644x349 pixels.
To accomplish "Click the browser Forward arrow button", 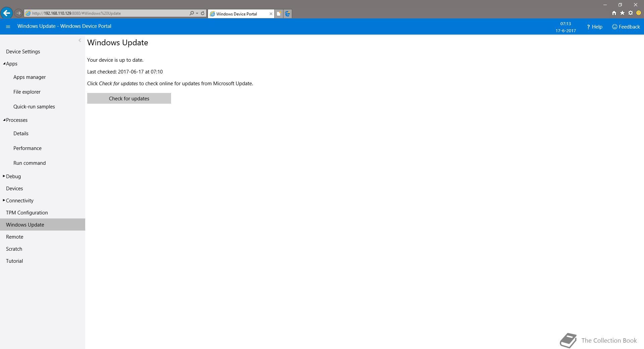I will click(18, 13).
